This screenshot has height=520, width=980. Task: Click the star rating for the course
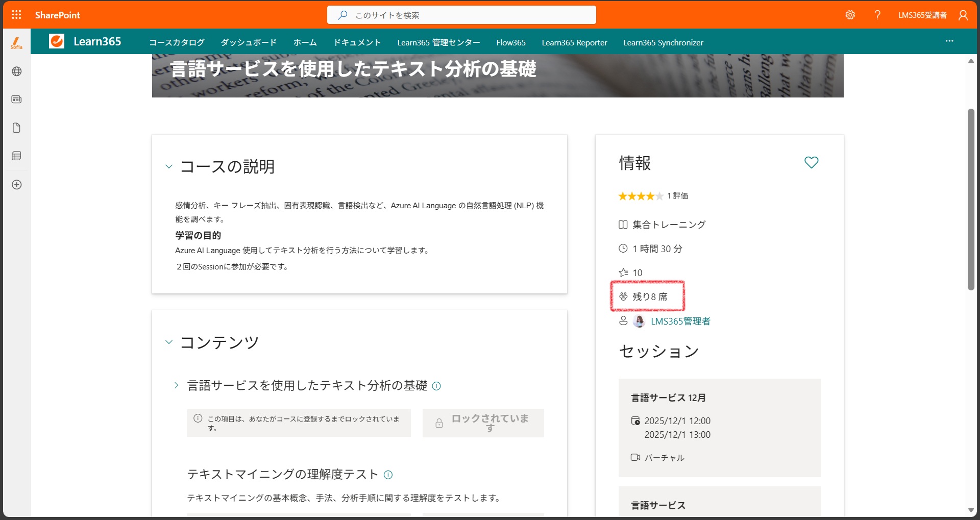pyautogui.click(x=641, y=196)
